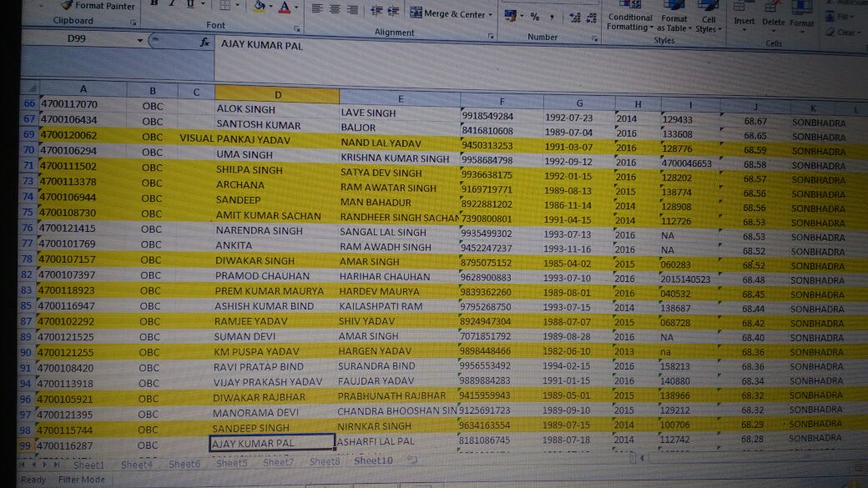Screen dimensions: 868x488
Task: Switch to Sheet8 tab
Action: (325, 460)
